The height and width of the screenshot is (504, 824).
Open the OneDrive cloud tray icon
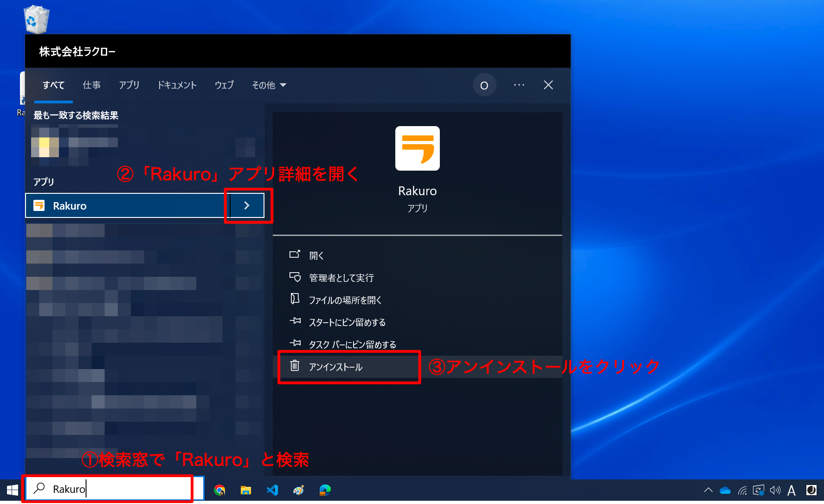point(725,490)
